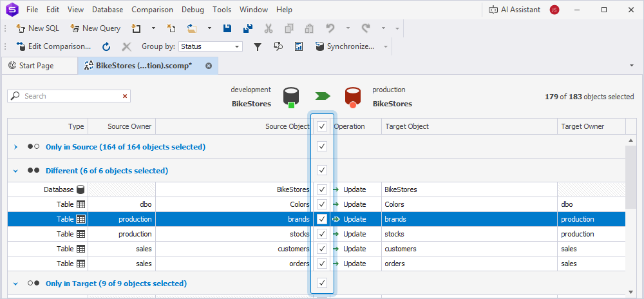
Task: Open the dropdown arrow next to the new document icon
Action: [154, 28]
